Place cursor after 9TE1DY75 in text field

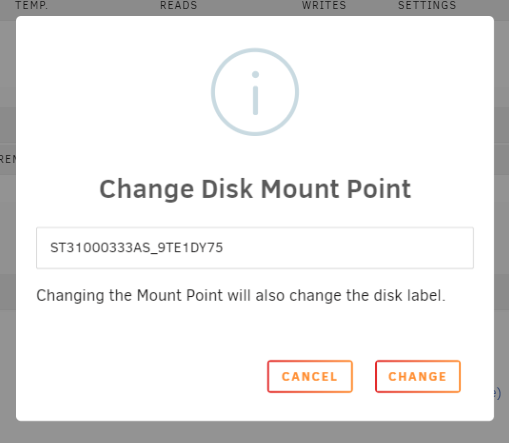coord(224,248)
